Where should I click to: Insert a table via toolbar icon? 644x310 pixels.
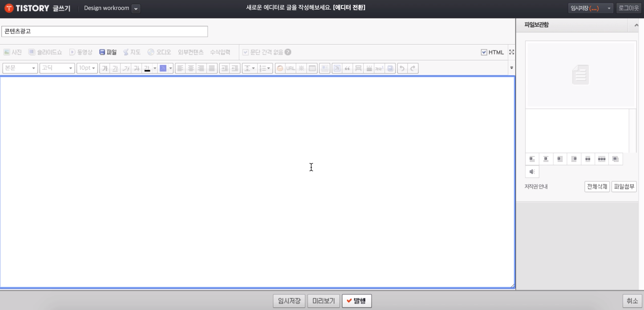(x=312, y=68)
